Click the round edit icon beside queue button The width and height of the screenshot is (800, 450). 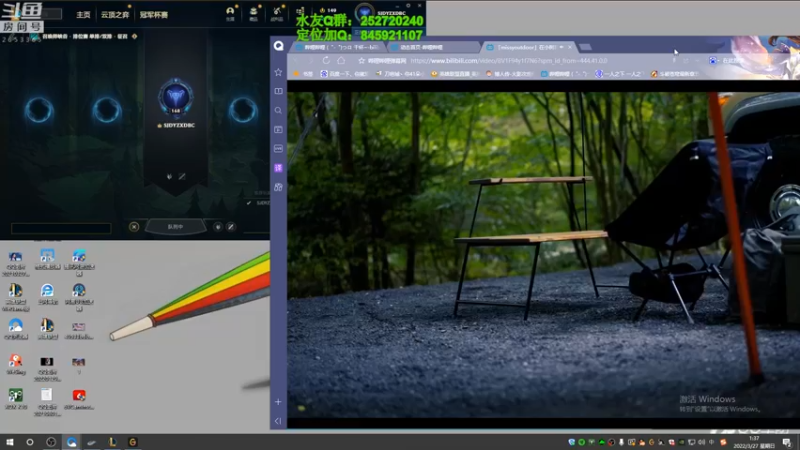231,227
